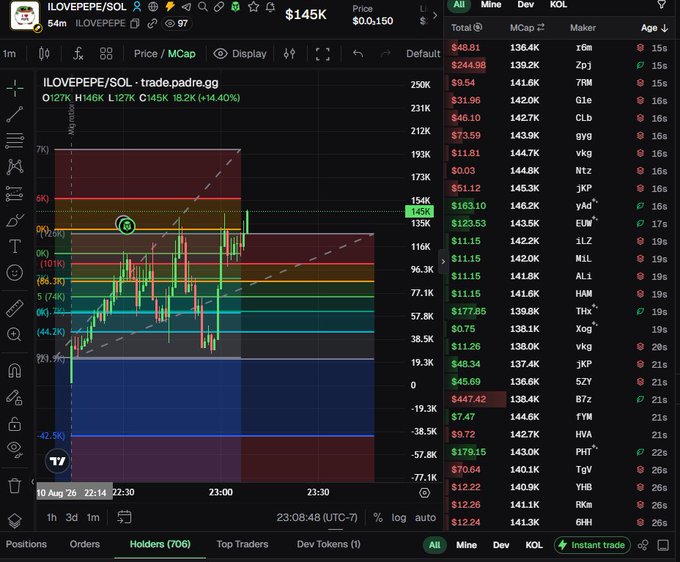The image size is (680, 562).
Task: Open the indicators fx menu
Action: tap(78, 53)
